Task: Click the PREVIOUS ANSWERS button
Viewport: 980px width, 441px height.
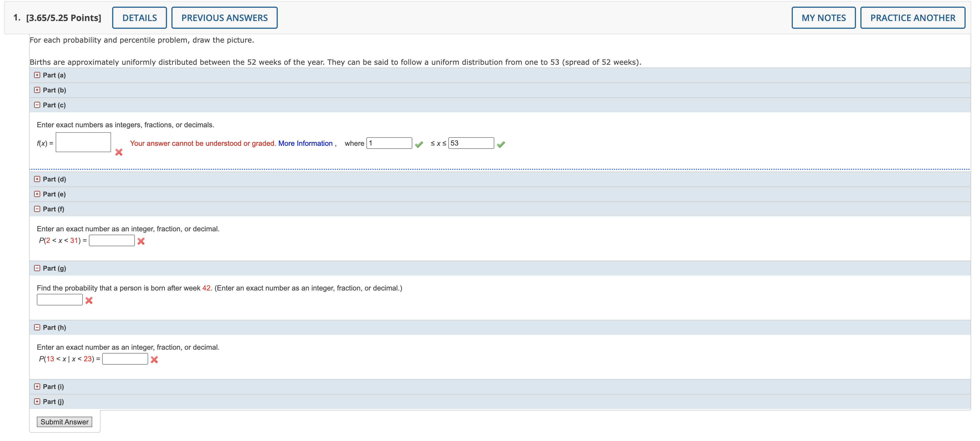Action: coord(224,17)
